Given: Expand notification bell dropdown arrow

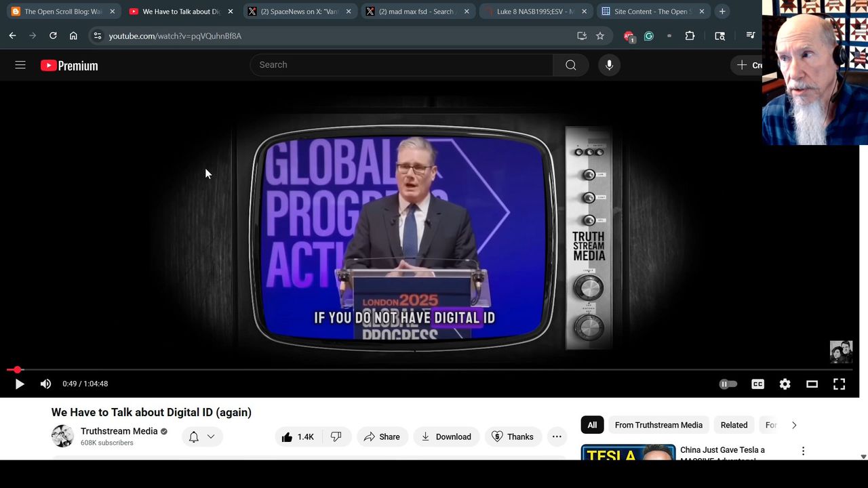Looking at the screenshot, I should [211, 436].
